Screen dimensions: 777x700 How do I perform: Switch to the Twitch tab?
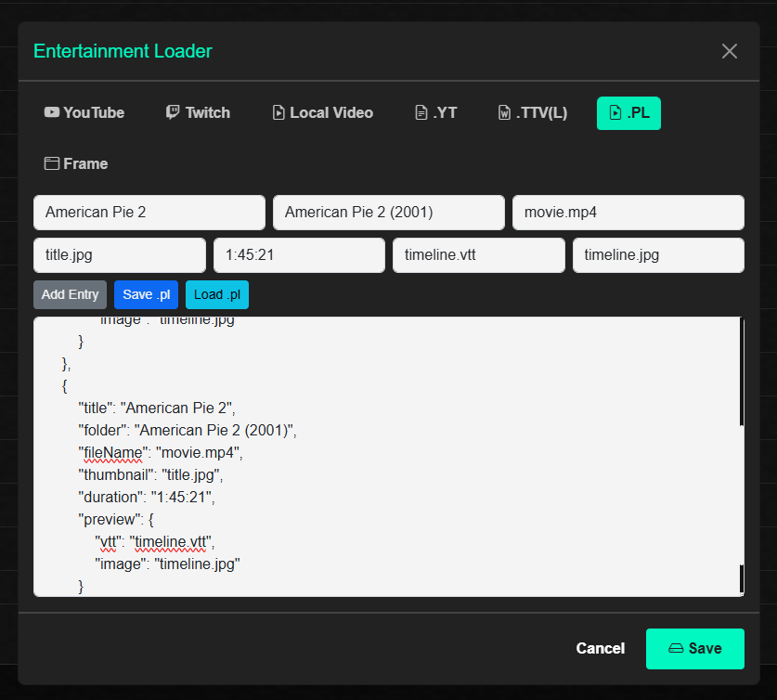pos(198,112)
